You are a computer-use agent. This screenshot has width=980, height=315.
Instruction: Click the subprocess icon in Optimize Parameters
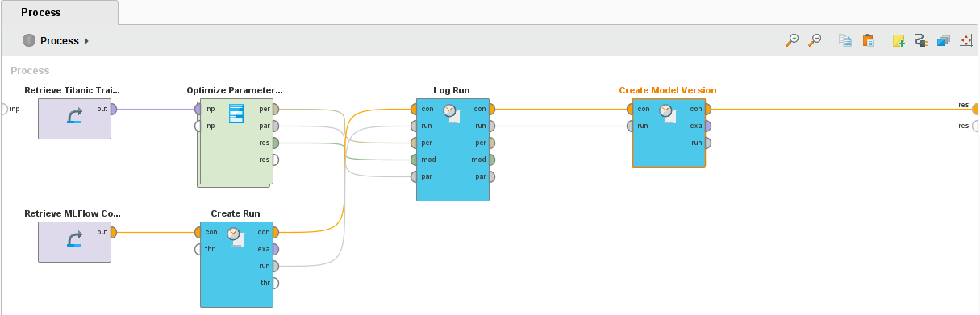tap(236, 114)
